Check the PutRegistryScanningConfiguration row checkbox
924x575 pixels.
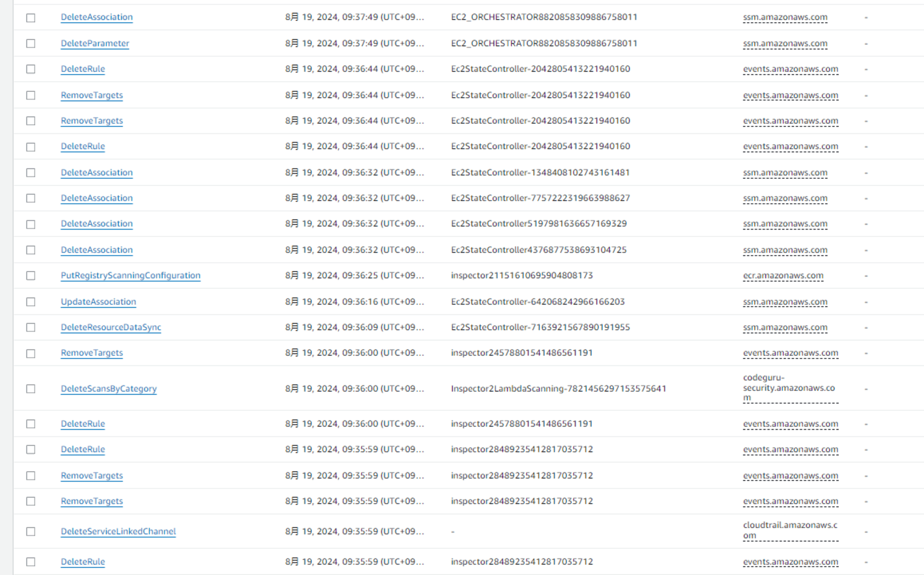tap(31, 275)
